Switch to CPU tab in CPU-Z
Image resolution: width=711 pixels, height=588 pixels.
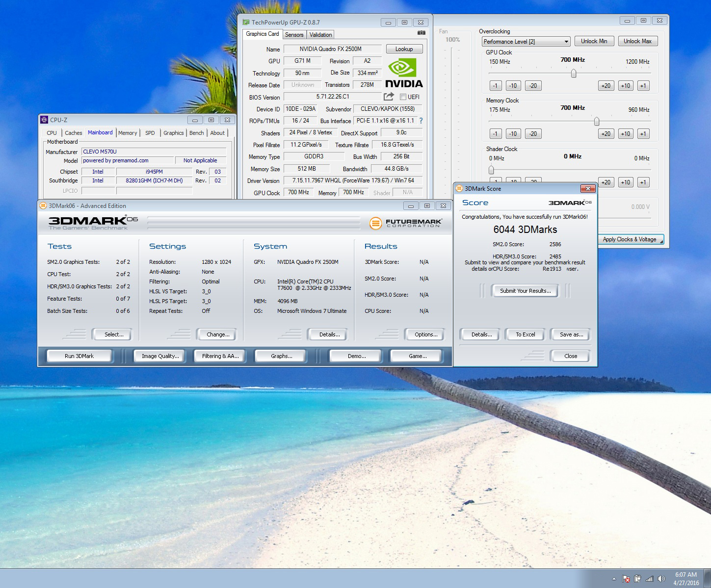pyautogui.click(x=52, y=133)
